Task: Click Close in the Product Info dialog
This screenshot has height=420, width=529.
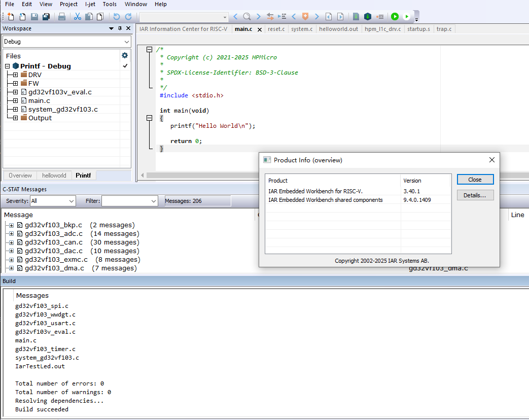Action: point(475,180)
